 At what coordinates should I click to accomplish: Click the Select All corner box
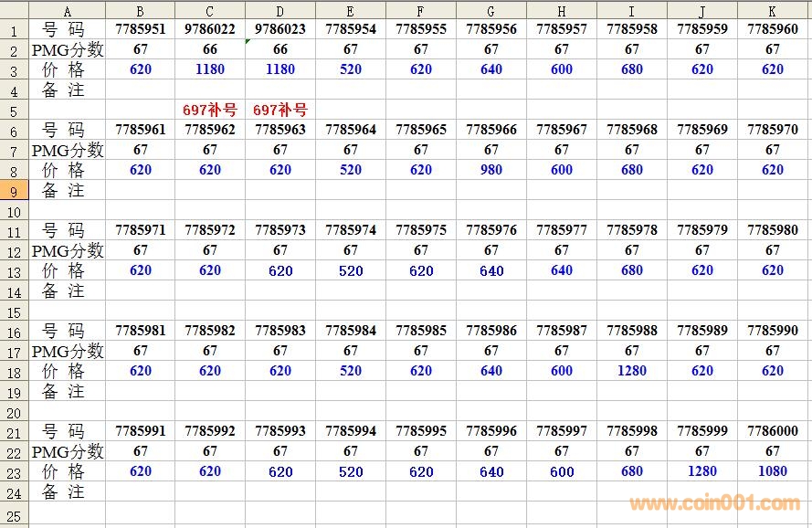pos(14,10)
